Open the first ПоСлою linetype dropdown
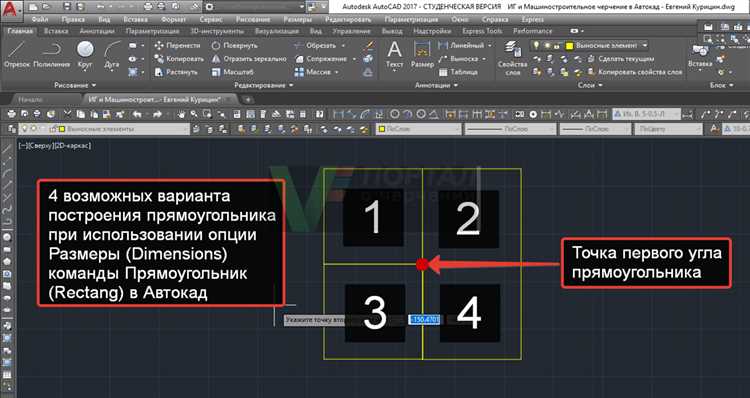This screenshot has height=398, width=750. [510, 129]
